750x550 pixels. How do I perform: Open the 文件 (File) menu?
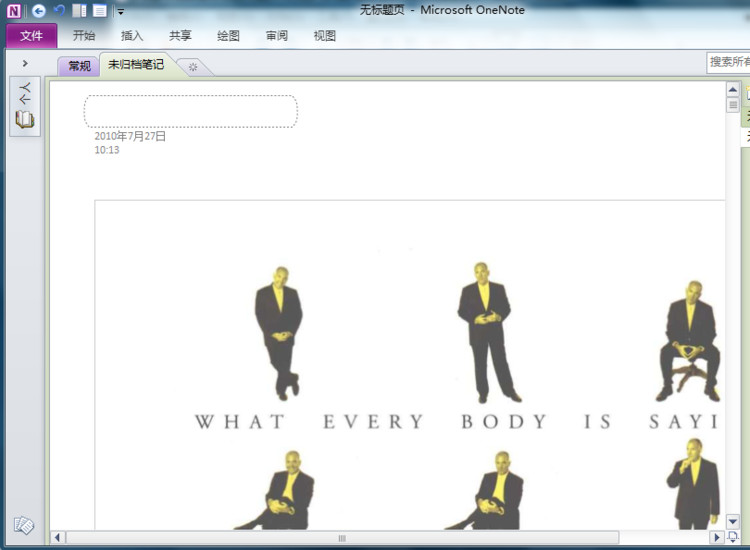coord(31,36)
